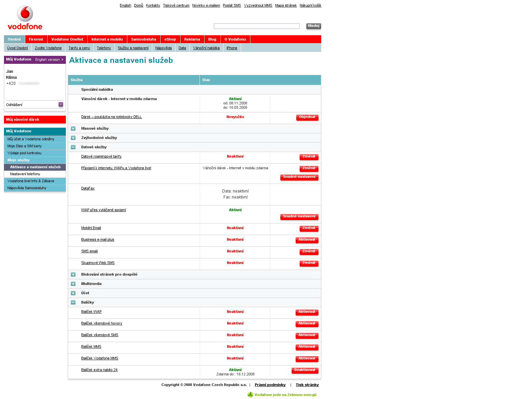Open Tarify a ceny submenu item

[79, 48]
